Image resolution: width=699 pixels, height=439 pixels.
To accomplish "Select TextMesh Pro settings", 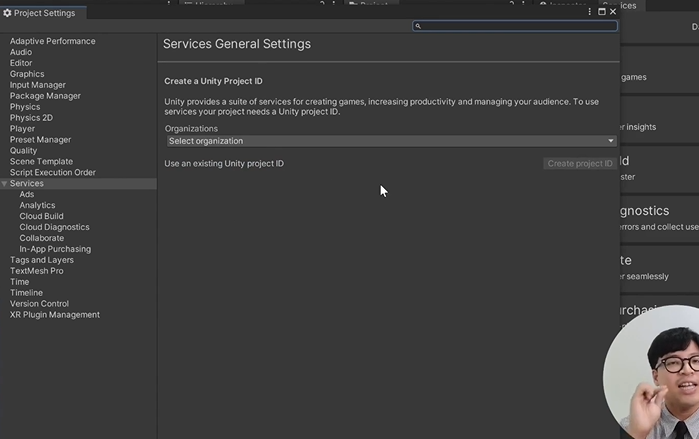I will (x=37, y=271).
